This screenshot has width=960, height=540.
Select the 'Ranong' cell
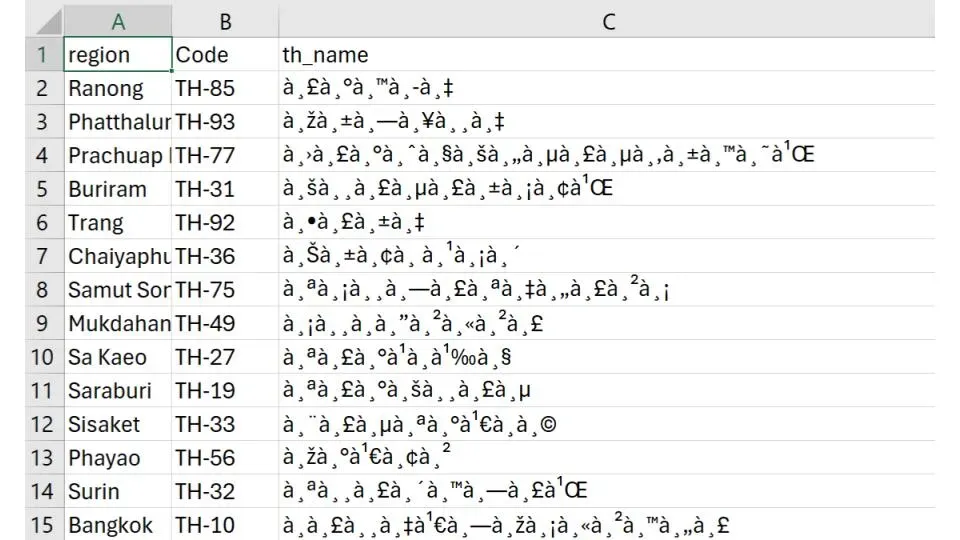pyautogui.click(x=118, y=88)
